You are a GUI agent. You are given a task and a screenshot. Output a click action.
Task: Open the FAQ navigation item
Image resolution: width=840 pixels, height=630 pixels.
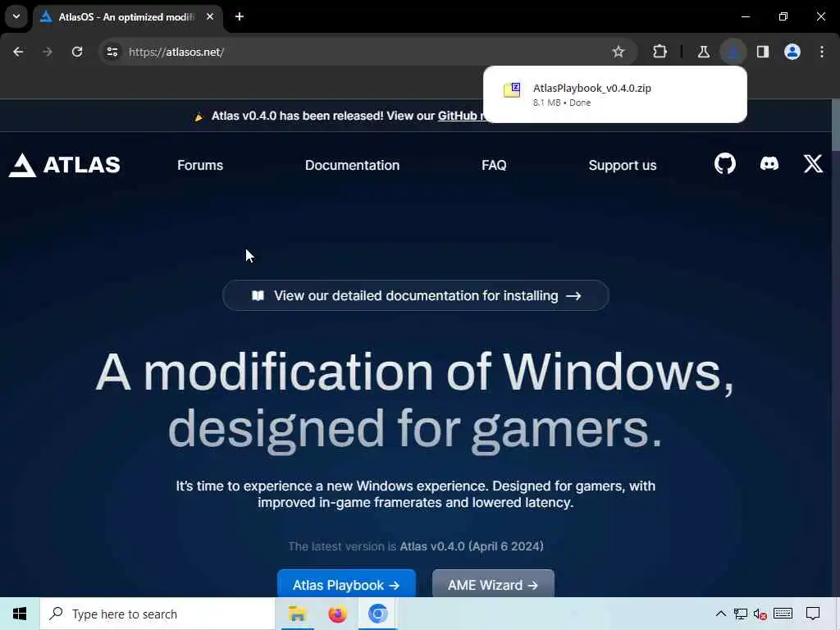coord(494,165)
